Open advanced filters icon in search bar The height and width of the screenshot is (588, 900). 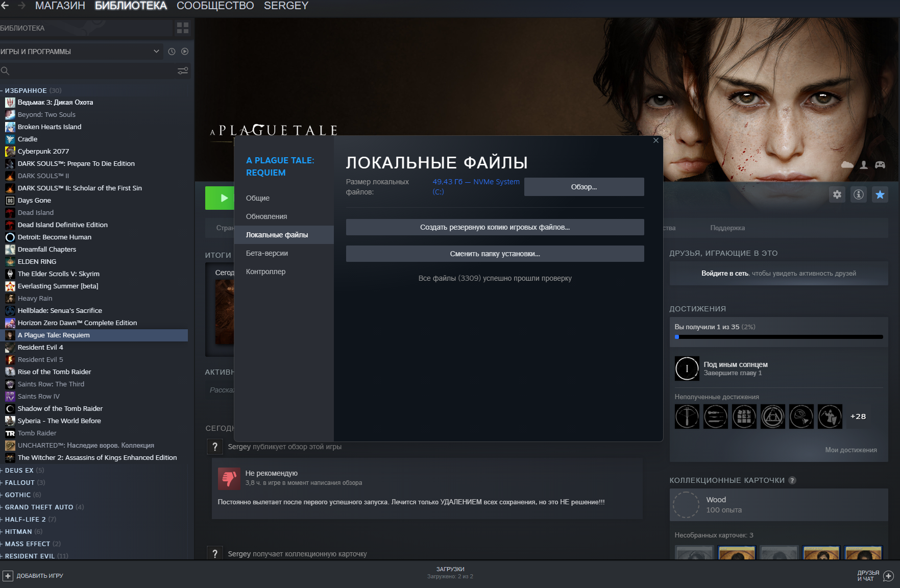tap(183, 71)
